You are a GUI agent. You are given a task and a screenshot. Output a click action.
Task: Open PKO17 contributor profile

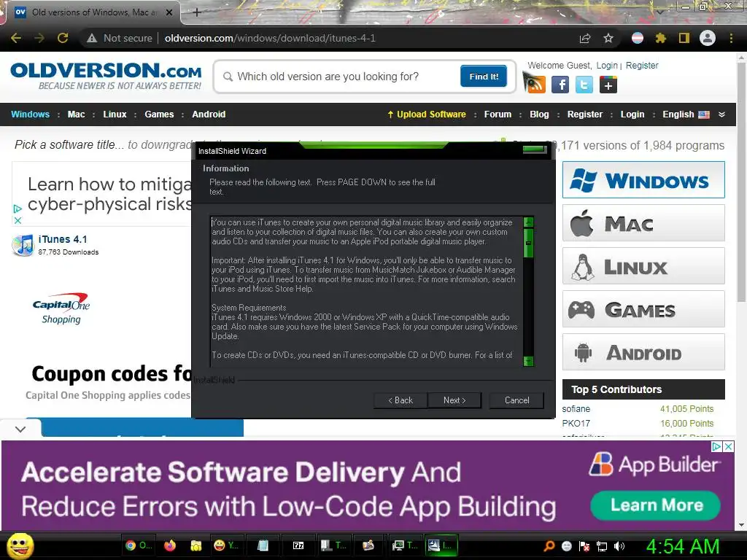coord(576,424)
